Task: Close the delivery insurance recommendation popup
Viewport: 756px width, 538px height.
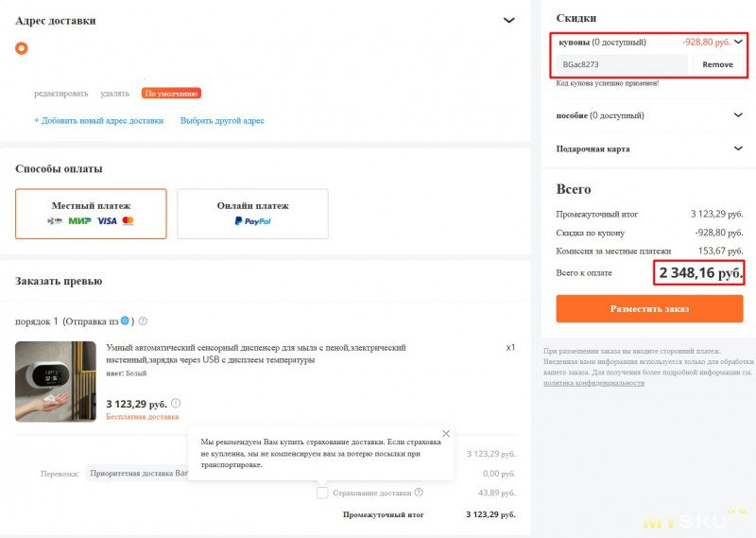Action: click(446, 434)
